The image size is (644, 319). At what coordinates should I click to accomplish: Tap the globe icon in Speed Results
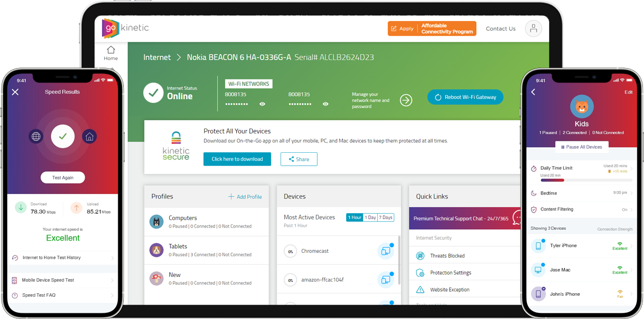click(x=36, y=137)
